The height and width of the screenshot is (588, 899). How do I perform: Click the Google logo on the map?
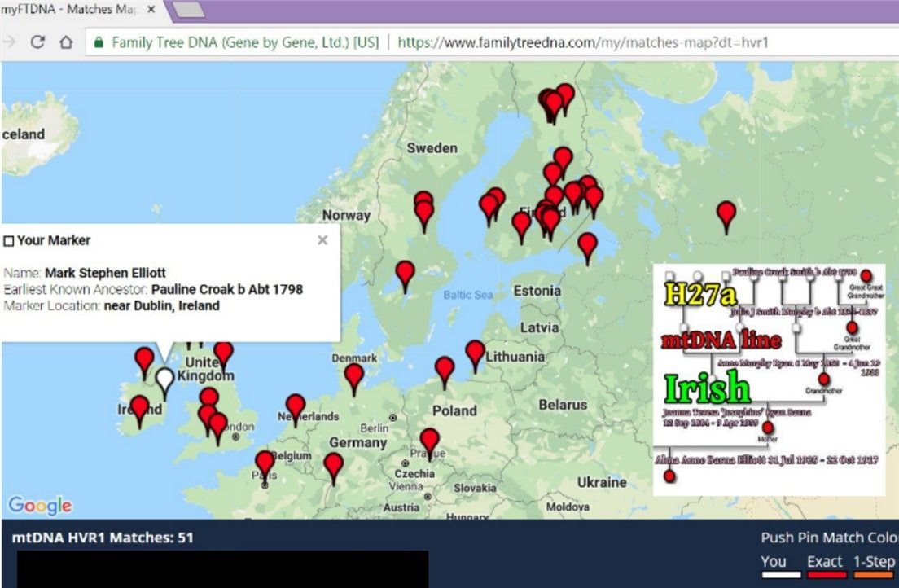coord(40,506)
